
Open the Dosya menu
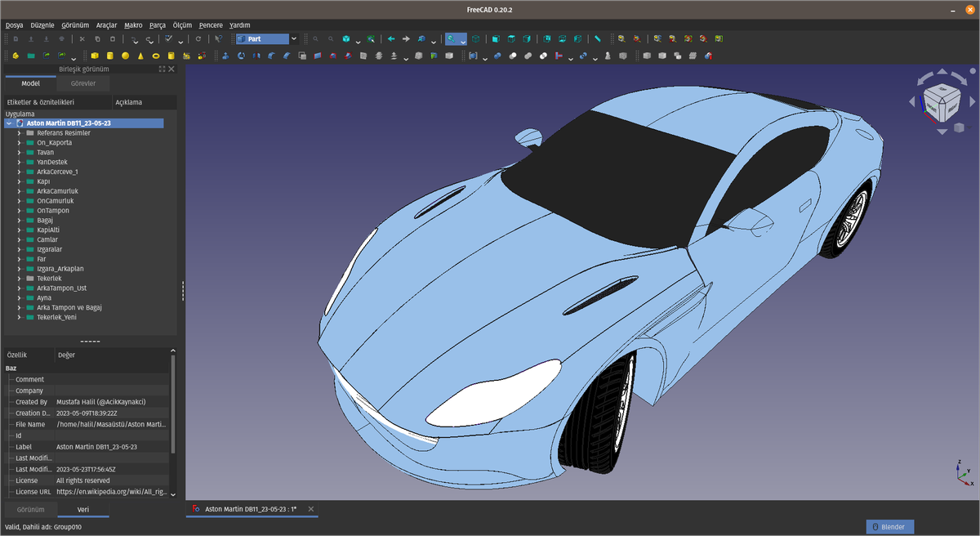(x=15, y=25)
